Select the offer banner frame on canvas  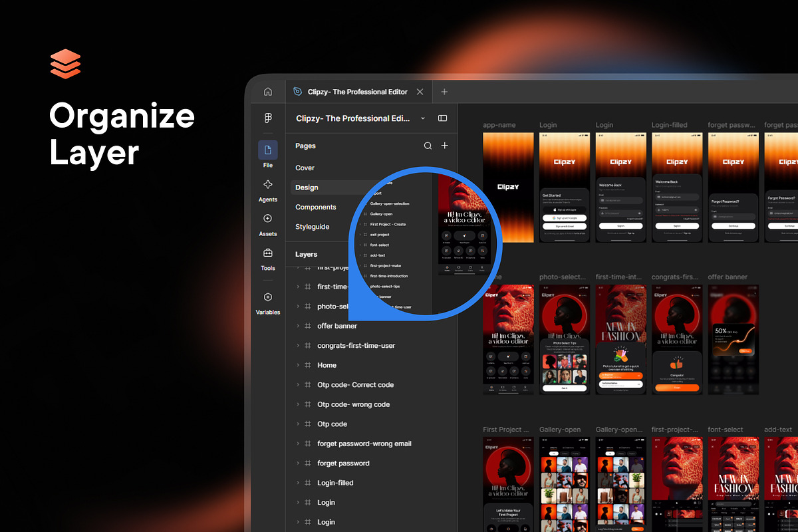click(733, 339)
